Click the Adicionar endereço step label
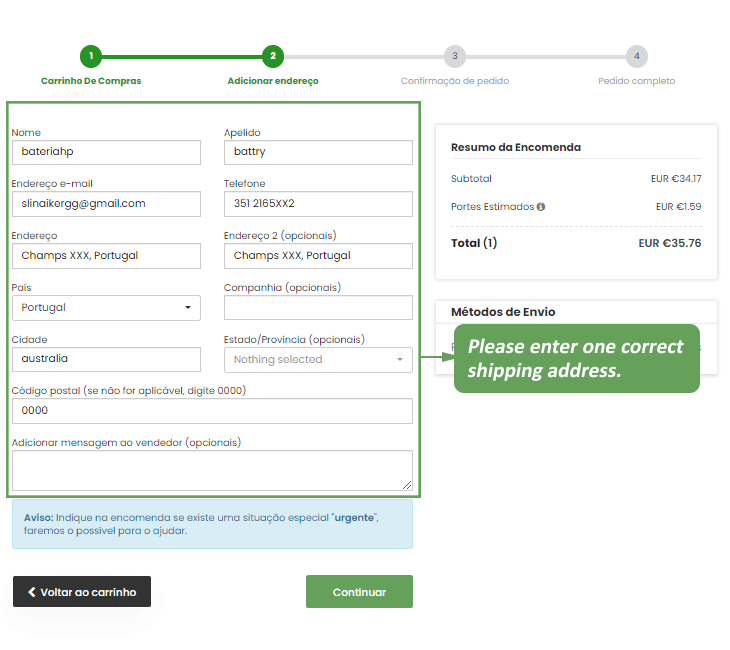 point(273,81)
